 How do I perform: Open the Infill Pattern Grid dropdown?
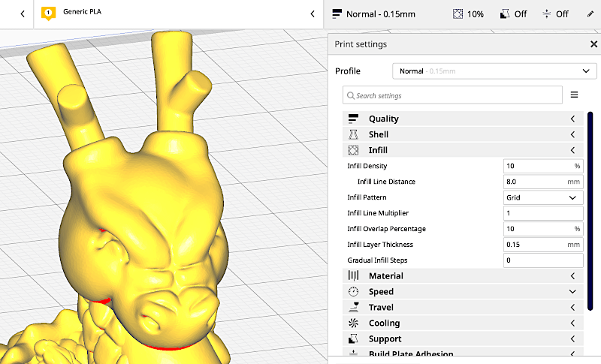[x=543, y=197]
